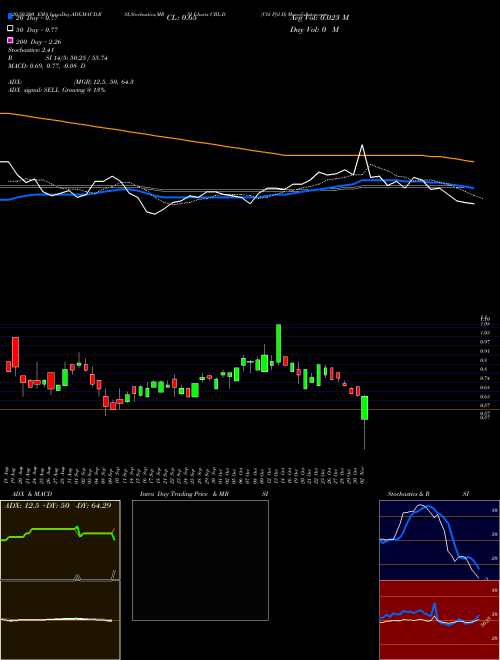500x660 pixels.
Task: Click the 0.63 price axis label
Action: (x=485, y=397)
